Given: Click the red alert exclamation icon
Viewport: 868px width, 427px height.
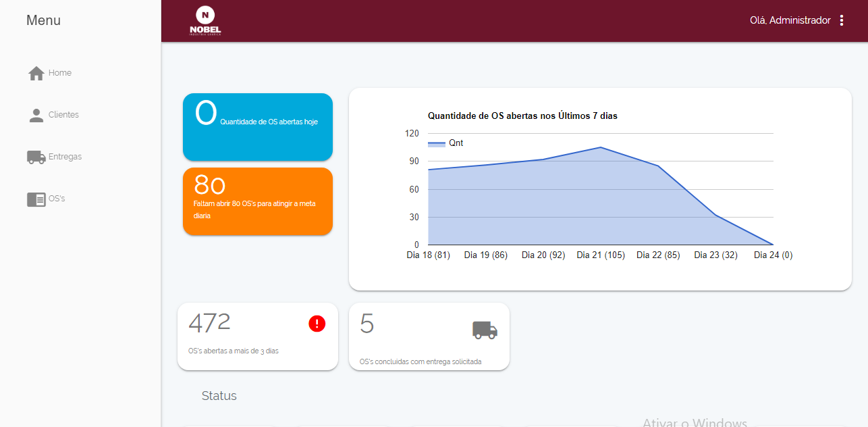Looking at the screenshot, I should click(x=317, y=324).
